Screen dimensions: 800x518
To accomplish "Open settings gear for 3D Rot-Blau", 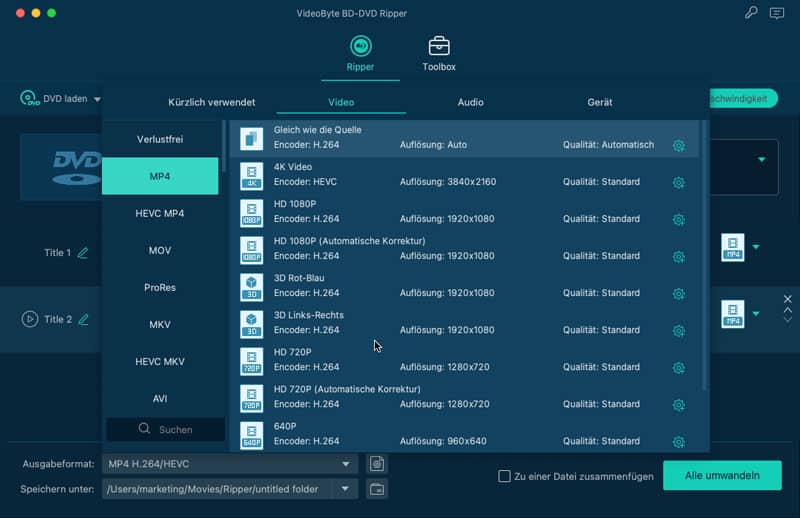I will [x=679, y=293].
